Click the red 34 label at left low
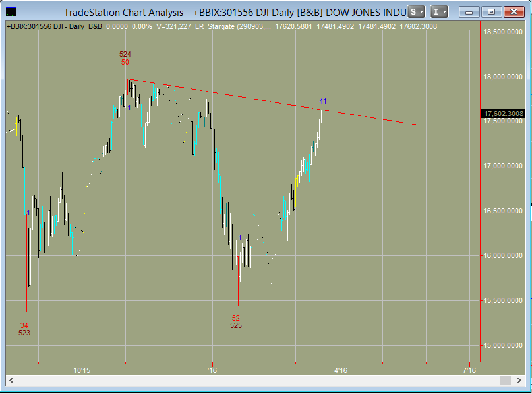 pos(24,325)
